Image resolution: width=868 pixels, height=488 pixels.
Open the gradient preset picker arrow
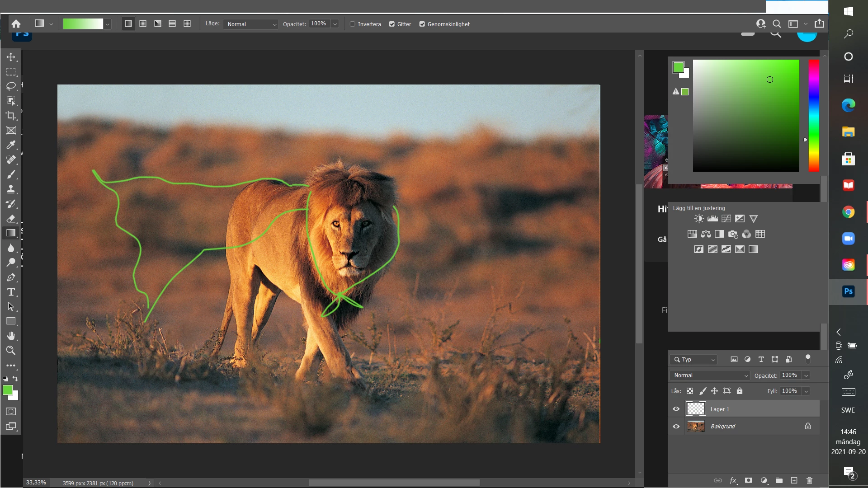tap(108, 24)
